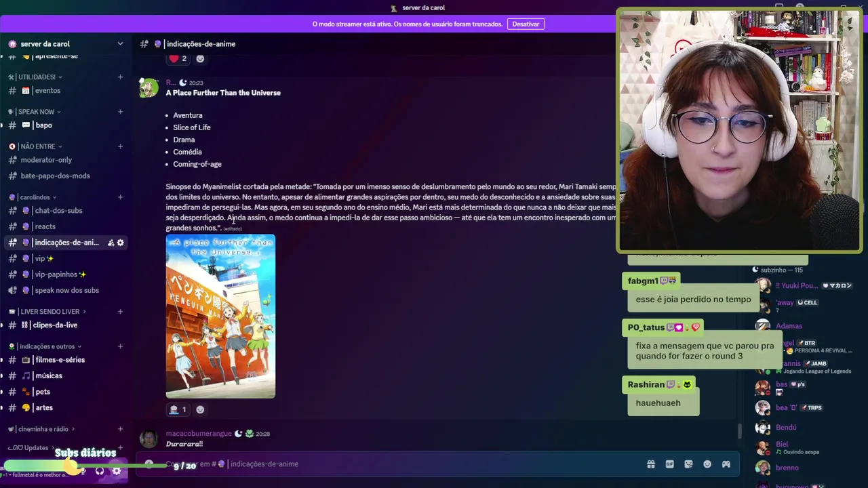Viewport: 868px width, 488px height.
Task: Open the eventos channel
Action: 65,91
